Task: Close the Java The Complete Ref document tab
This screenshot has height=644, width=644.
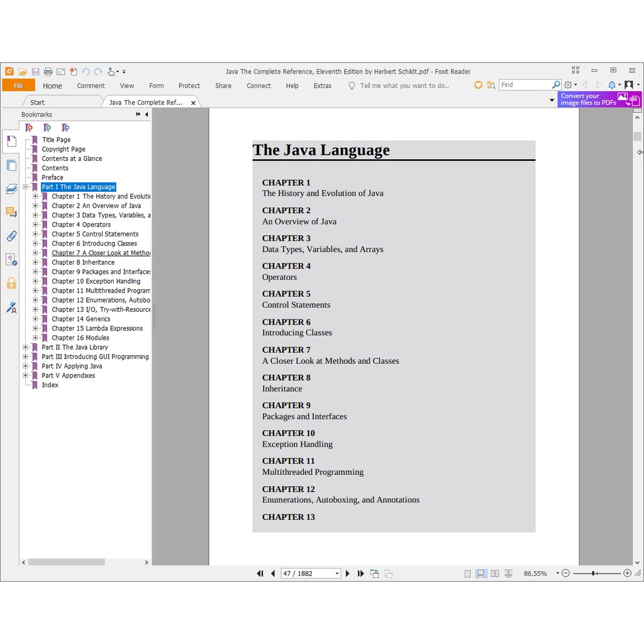Action: 193,103
